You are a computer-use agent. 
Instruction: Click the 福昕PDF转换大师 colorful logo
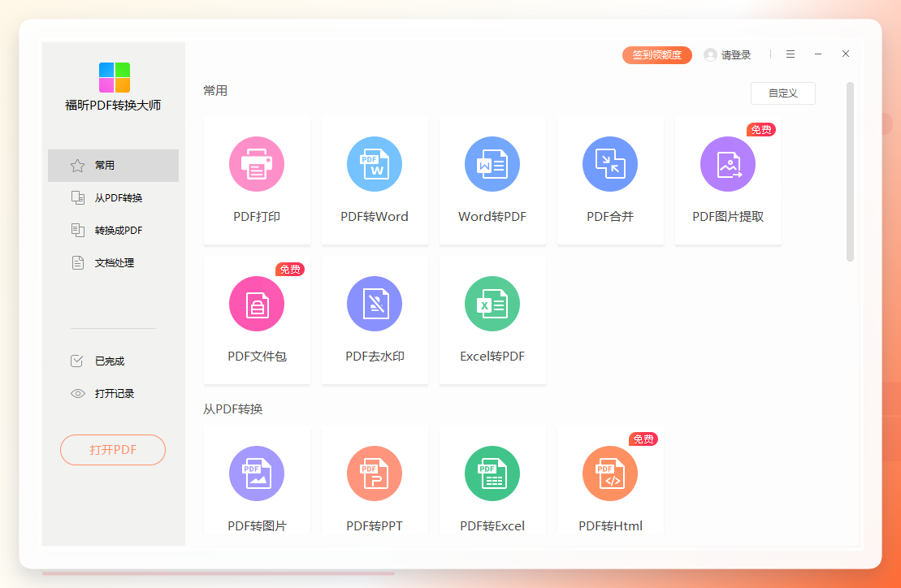tap(115, 77)
